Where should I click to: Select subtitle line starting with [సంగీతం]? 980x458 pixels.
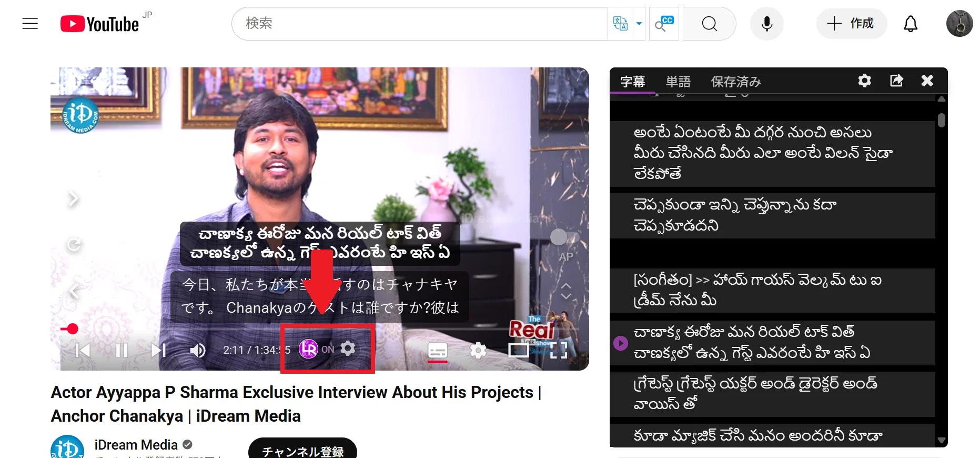point(772,291)
